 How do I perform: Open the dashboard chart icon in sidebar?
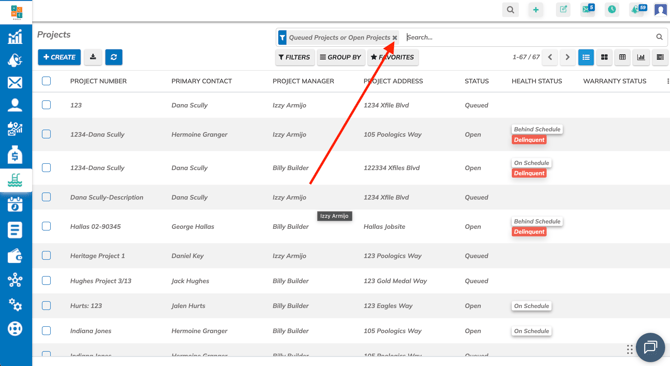pyautogui.click(x=15, y=37)
